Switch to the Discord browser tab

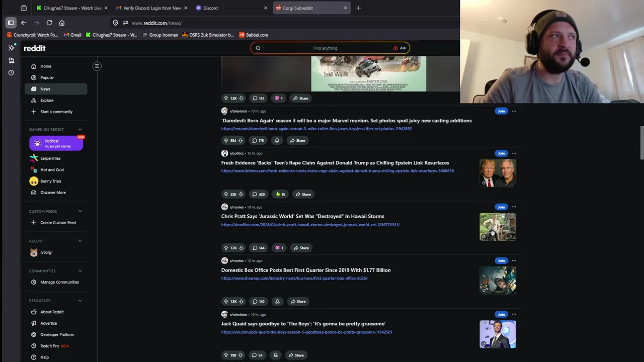tap(231, 8)
